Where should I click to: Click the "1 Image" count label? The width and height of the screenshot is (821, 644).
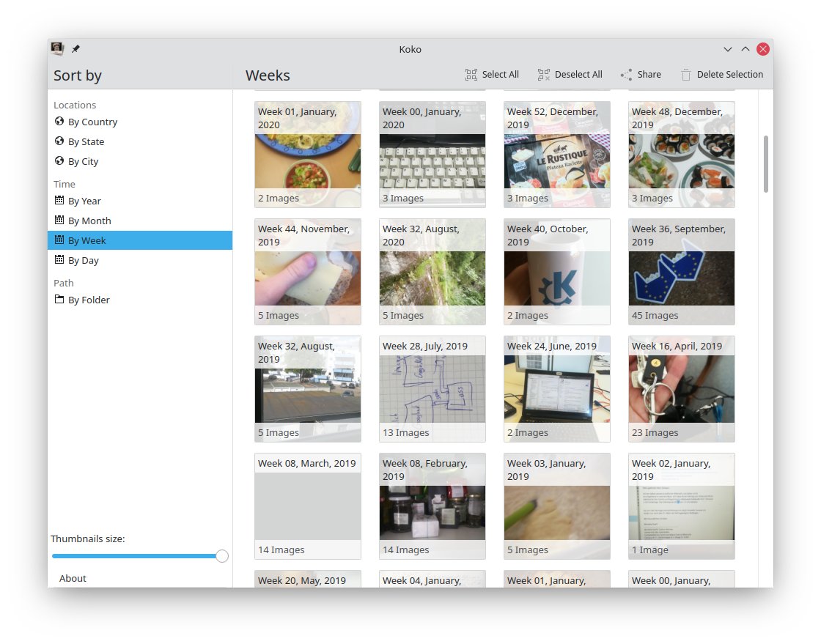[x=649, y=549]
